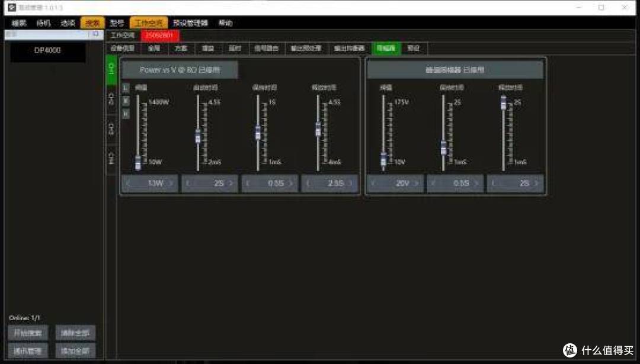640x364 pixels.
Task: Open the 选项 menu
Action: coord(68,23)
